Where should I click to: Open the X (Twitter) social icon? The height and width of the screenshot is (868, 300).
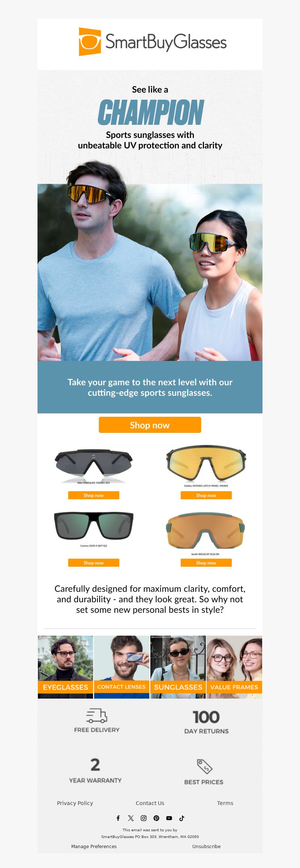(131, 818)
